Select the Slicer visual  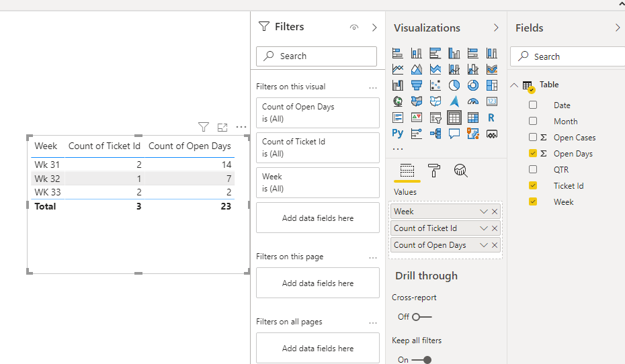[435, 118]
